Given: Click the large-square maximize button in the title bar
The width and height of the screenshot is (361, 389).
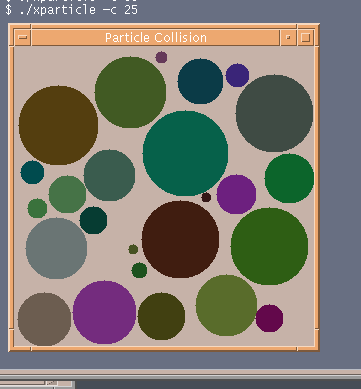Looking at the screenshot, I should point(305,37).
